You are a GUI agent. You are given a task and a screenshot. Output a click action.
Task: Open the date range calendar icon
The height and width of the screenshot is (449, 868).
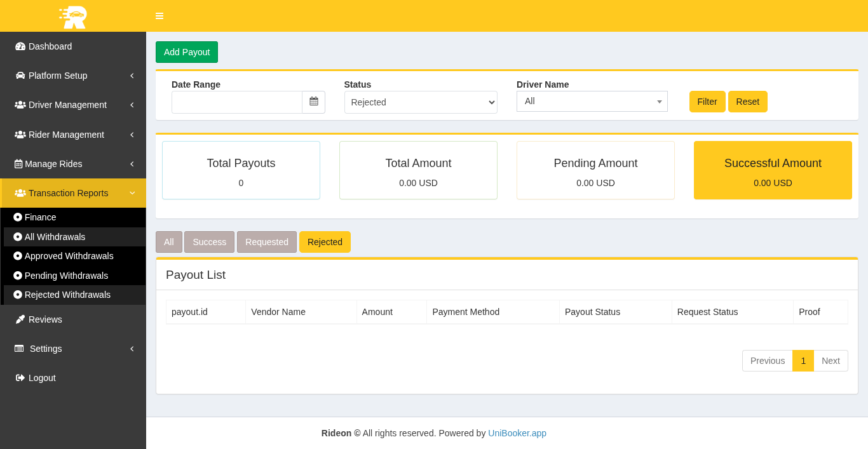click(313, 102)
